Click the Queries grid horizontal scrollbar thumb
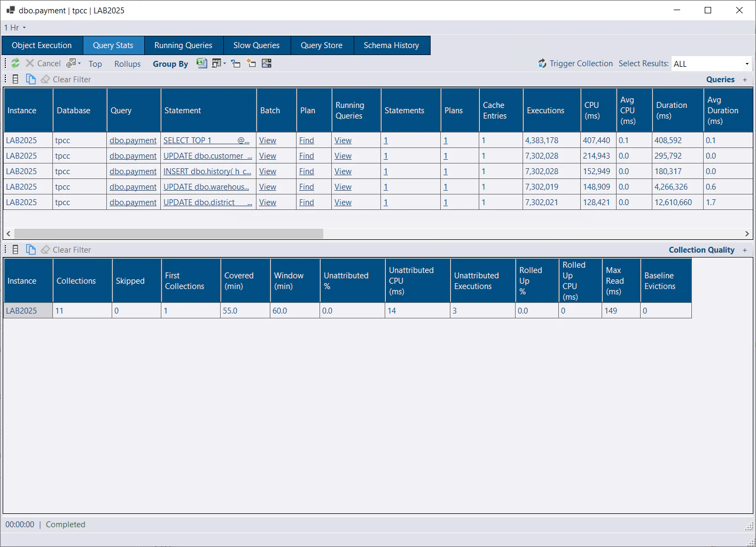The height and width of the screenshot is (547, 756). coord(169,234)
